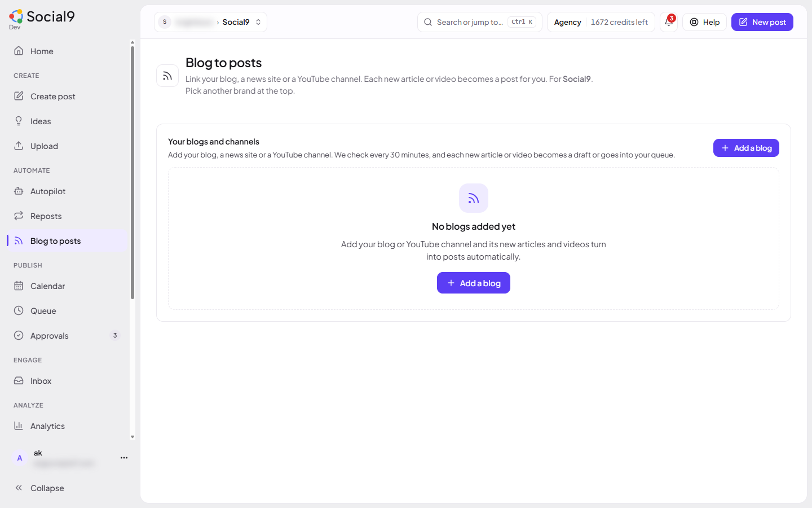Open the Ideas menu item
812x508 pixels.
pos(68,121)
